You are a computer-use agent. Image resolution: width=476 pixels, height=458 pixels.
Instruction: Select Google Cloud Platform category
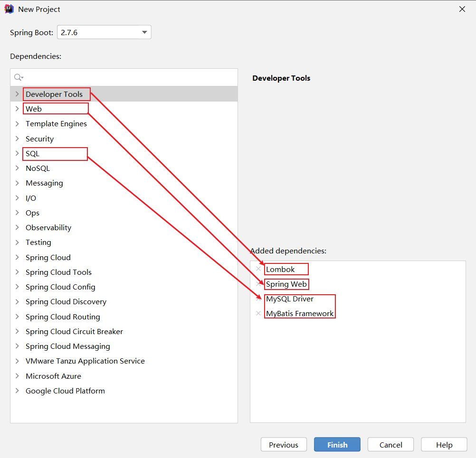[x=65, y=391]
